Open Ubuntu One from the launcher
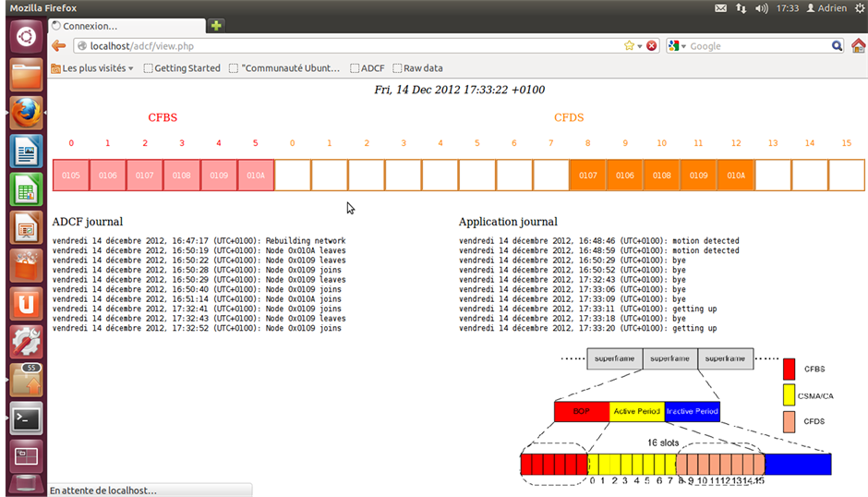The width and height of the screenshot is (868, 497). point(27,303)
